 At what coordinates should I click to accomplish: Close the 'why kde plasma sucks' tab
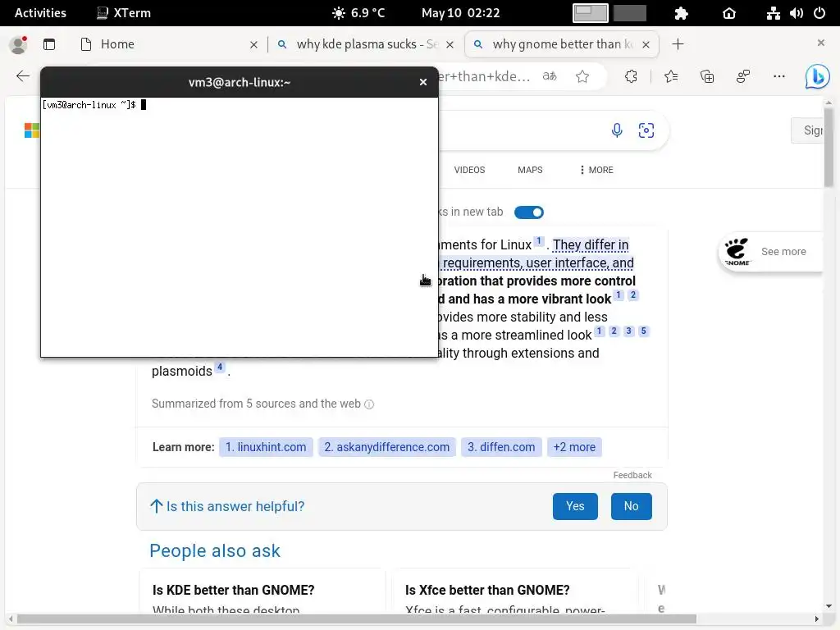(x=450, y=44)
